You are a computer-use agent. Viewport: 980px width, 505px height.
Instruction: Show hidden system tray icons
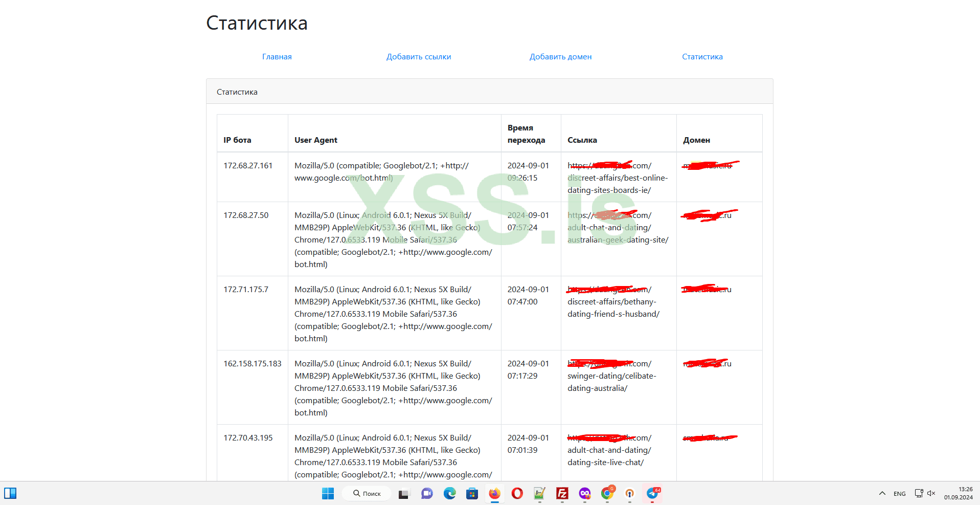pos(882,493)
